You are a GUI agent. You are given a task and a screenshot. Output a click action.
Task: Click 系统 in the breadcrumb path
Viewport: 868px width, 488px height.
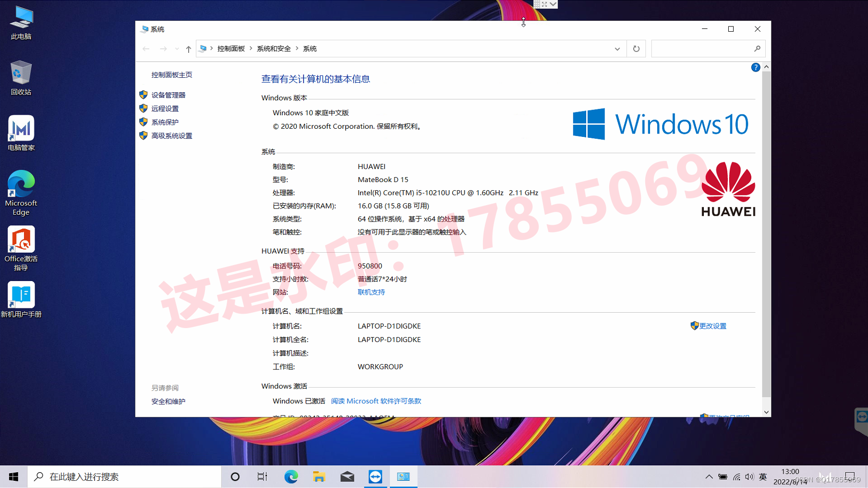pyautogui.click(x=310, y=49)
